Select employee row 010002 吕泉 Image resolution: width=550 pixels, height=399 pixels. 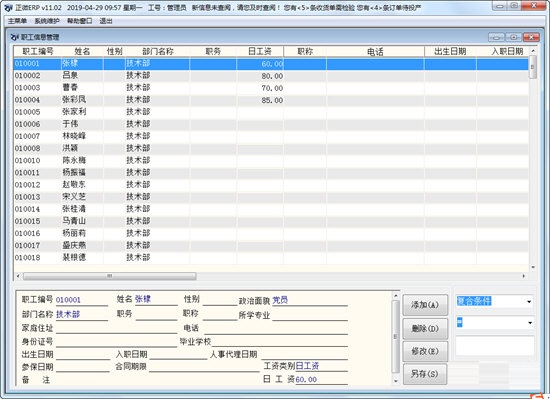[271, 76]
